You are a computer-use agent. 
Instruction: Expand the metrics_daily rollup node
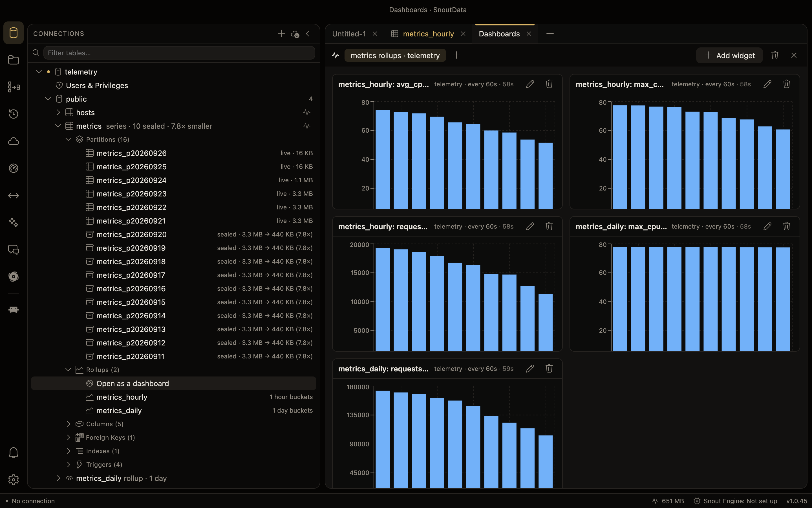point(58,478)
